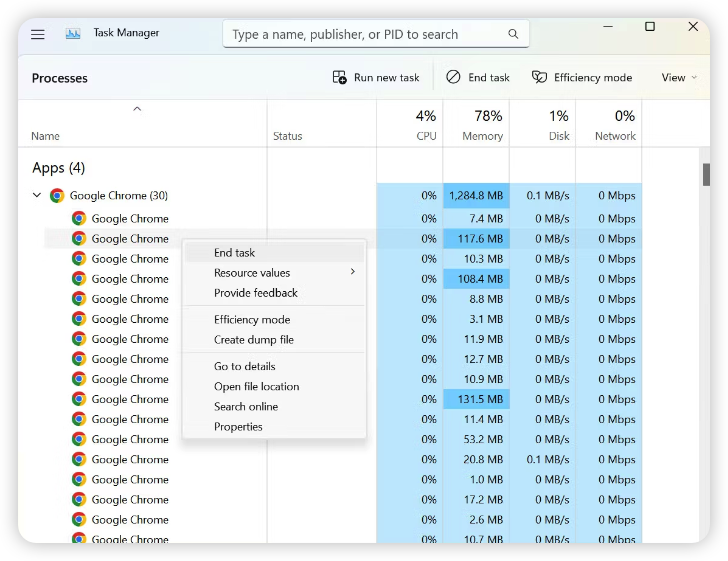The image size is (728, 561).
Task: Click the vertical scrollbar thumb
Action: (706, 175)
